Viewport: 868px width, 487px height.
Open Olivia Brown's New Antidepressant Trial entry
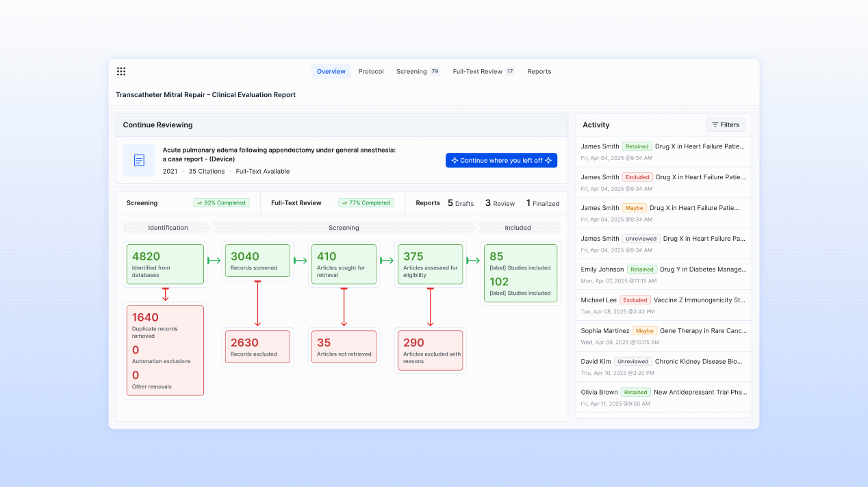tap(663, 398)
